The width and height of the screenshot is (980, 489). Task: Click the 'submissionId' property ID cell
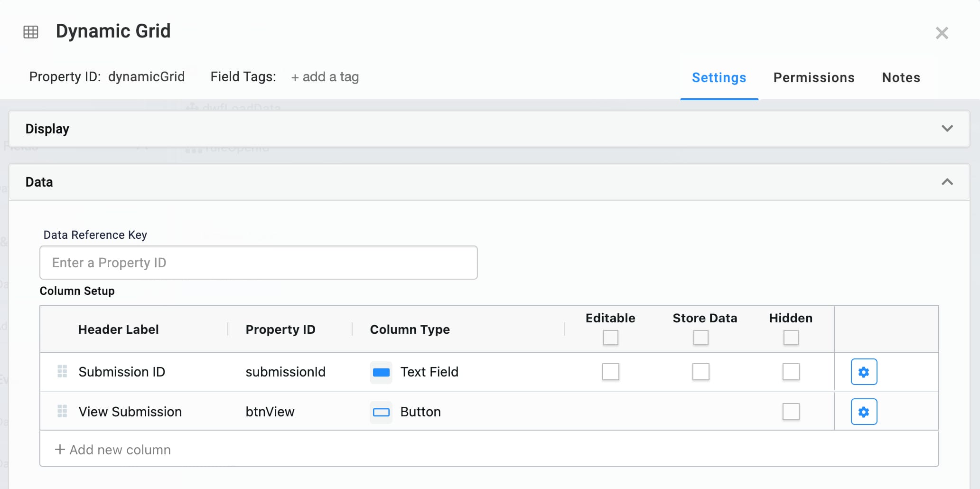[x=285, y=372]
